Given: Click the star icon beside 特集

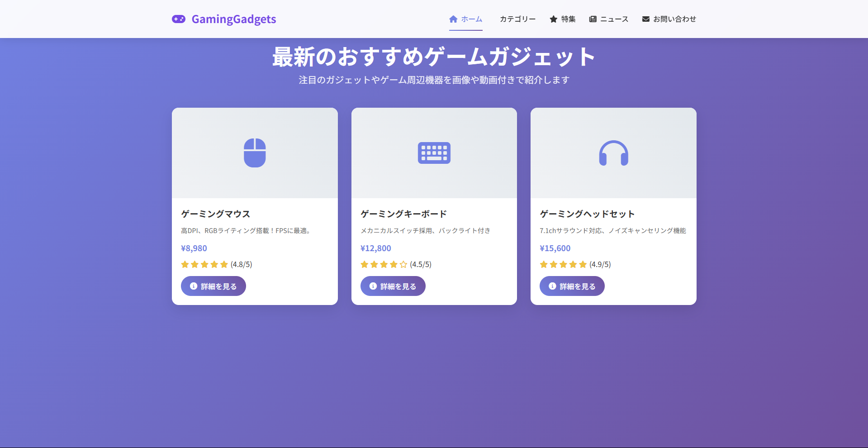Looking at the screenshot, I should coord(553,19).
